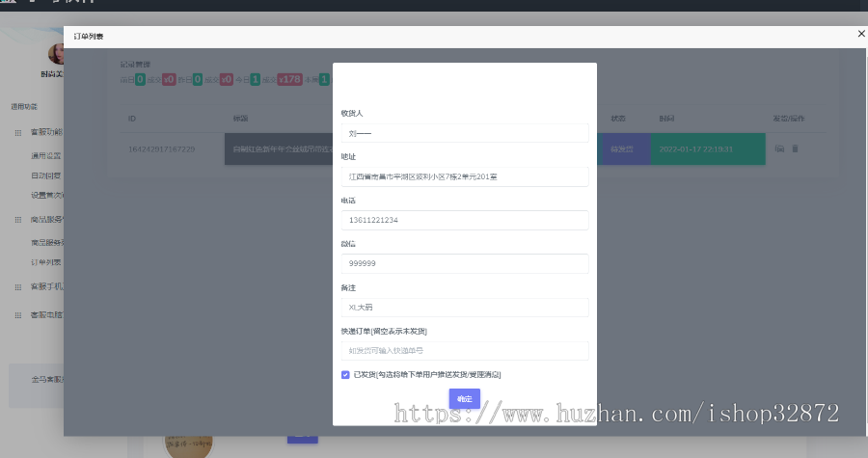Click the 电话 phone number field
Image resolution: width=868 pixels, height=458 pixels.
465,220
